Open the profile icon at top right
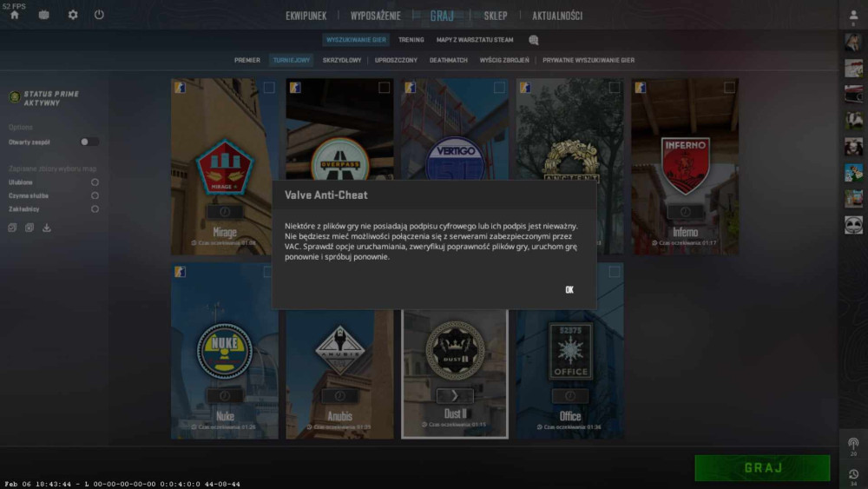Viewport: 868px width, 489px height. point(853,16)
